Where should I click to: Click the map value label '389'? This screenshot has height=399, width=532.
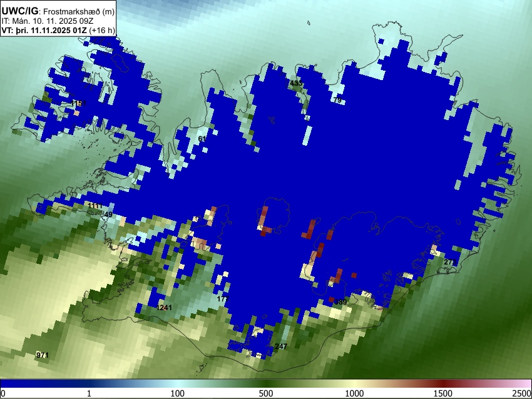pyautogui.click(x=340, y=302)
